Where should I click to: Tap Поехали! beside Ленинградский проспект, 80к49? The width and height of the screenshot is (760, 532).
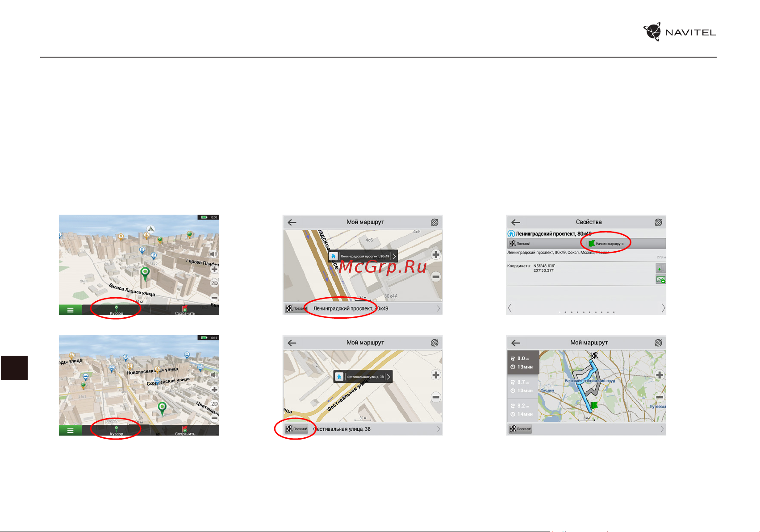click(x=296, y=308)
